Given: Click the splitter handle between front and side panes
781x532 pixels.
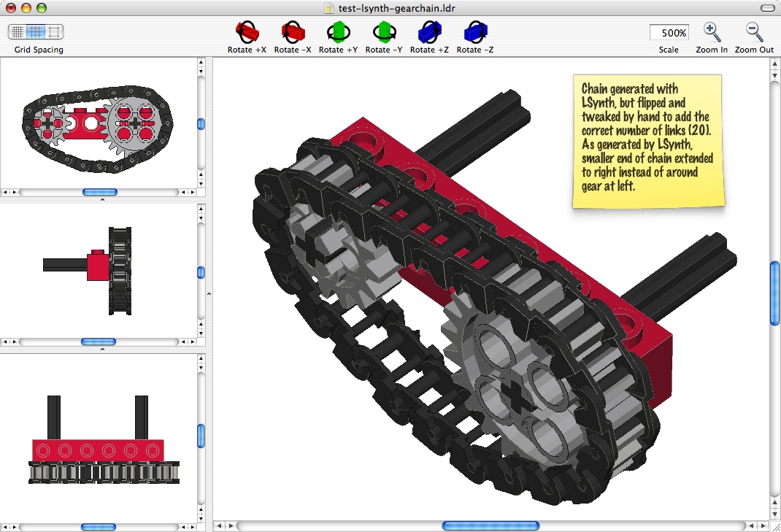Looking at the screenshot, I should coord(102,200).
